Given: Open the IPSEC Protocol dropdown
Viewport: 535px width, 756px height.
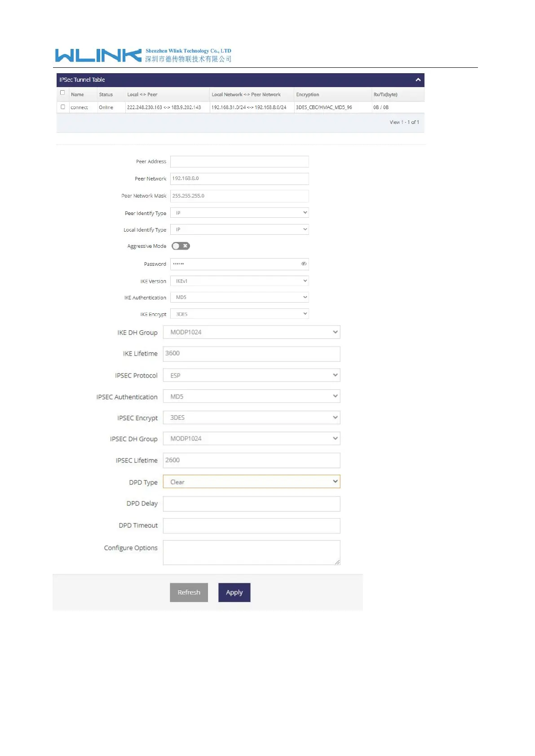Looking at the screenshot, I should 252,375.
